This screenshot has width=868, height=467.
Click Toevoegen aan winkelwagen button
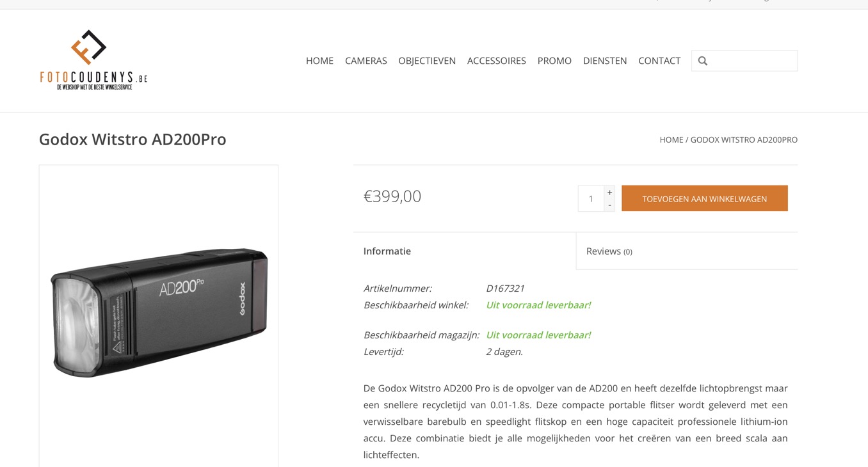[705, 199]
